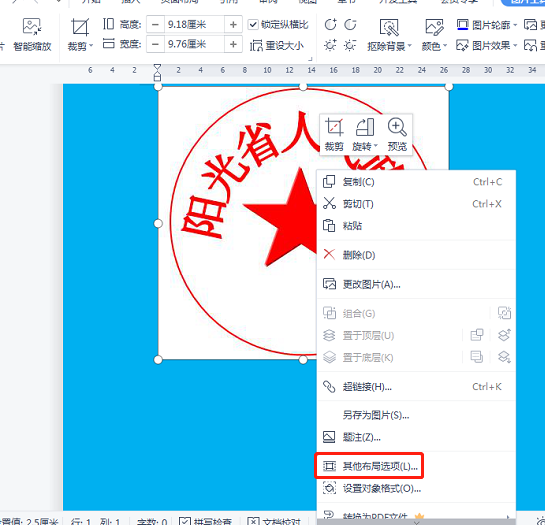This screenshot has height=525, width=545.
Task: Click the image's bottom-left corner handle
Action: click(x=158, y=360)
